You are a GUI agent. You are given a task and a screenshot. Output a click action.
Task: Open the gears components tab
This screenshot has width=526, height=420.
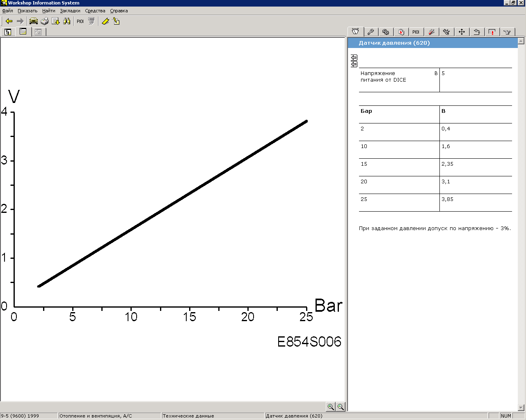(x=386, y=32)
